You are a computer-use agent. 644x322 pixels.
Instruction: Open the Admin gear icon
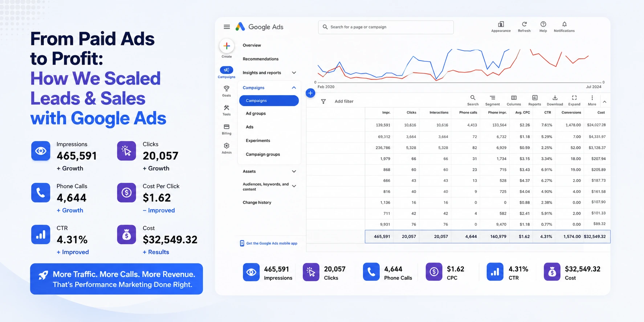[x=227, y=146]
